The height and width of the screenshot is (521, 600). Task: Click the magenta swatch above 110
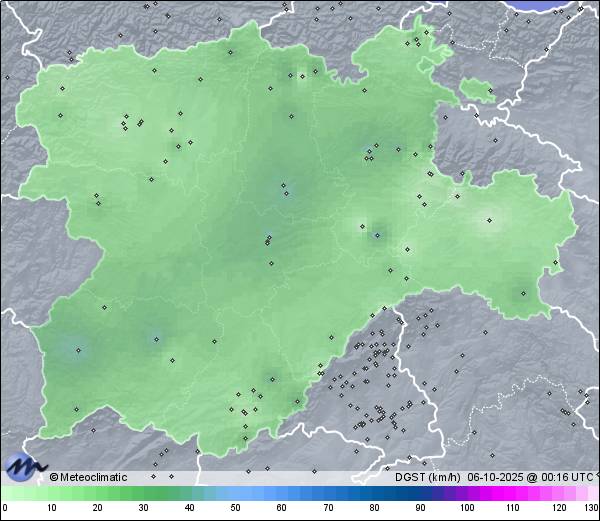pyautogui.click(x=513, y=494)
